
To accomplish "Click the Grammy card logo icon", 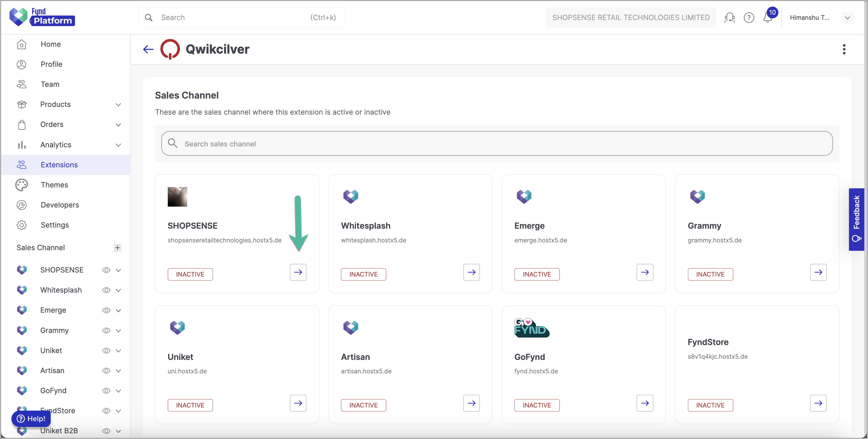I will [697, 197].
